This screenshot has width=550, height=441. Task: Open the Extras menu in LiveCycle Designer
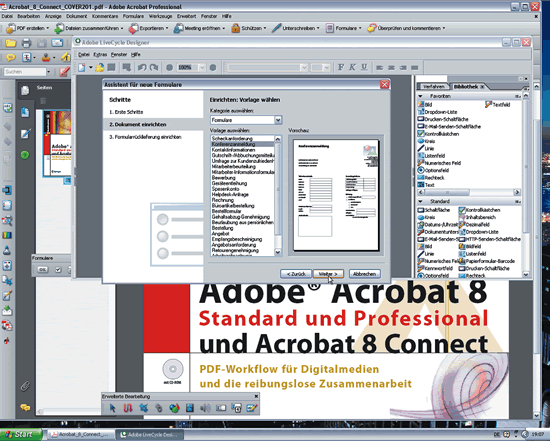pyautogui.click(x=100, y=54)
